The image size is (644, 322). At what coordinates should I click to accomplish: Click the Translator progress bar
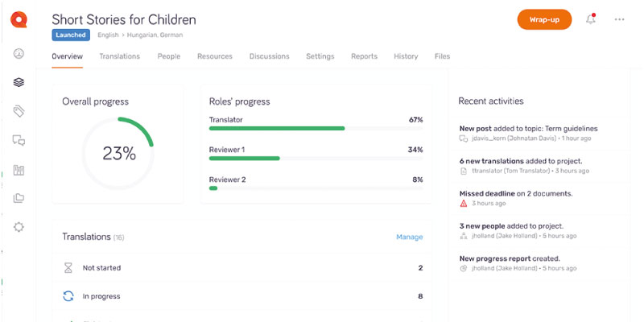[x=316, y=128]
